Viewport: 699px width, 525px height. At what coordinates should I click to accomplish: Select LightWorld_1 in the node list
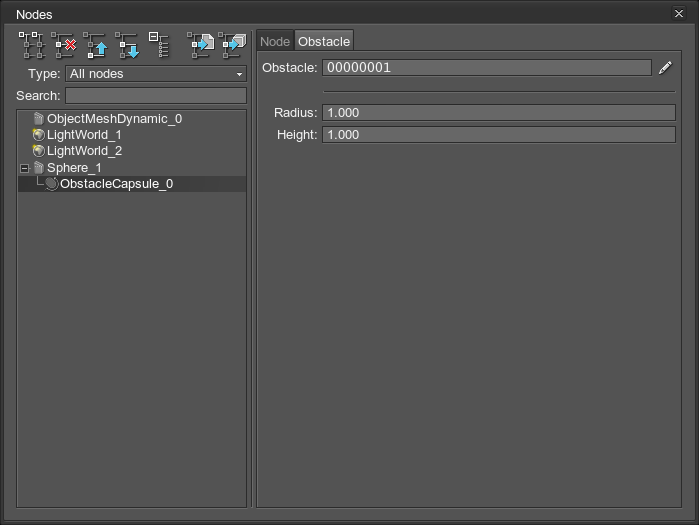(84, 135)
